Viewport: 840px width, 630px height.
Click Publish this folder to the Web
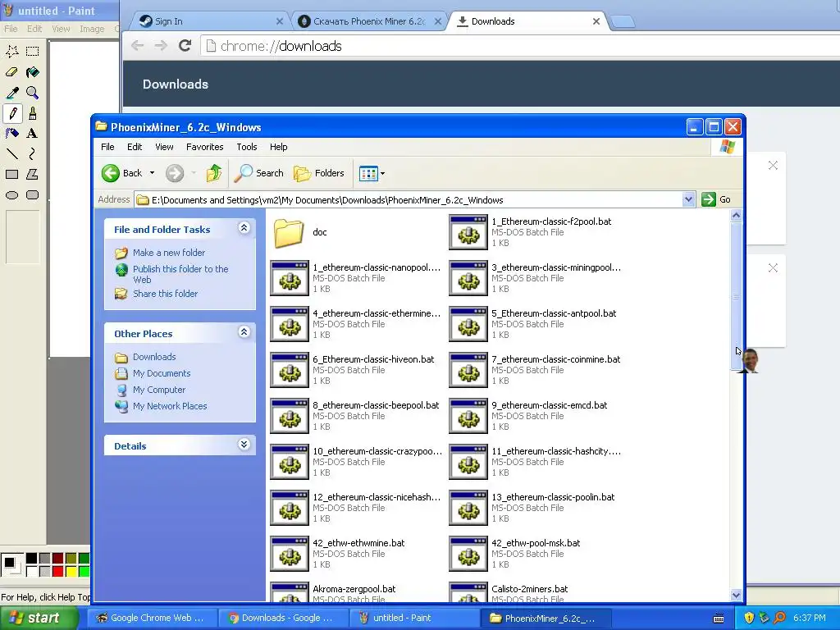[180, 274]
